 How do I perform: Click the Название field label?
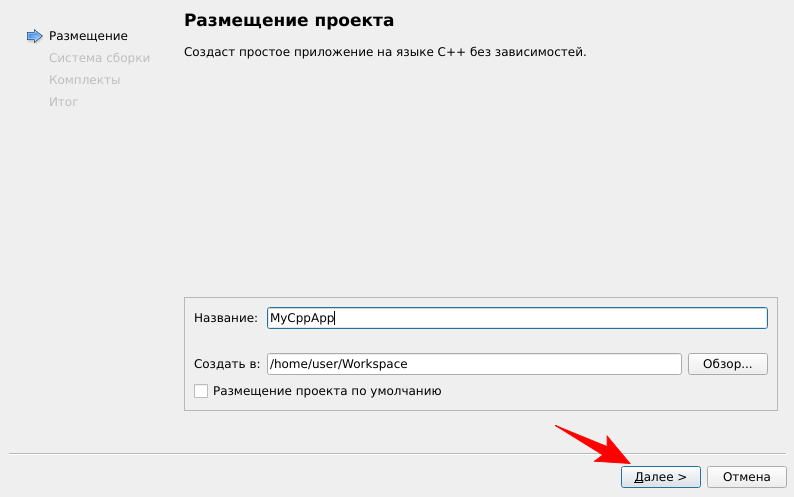click(225, 318)
